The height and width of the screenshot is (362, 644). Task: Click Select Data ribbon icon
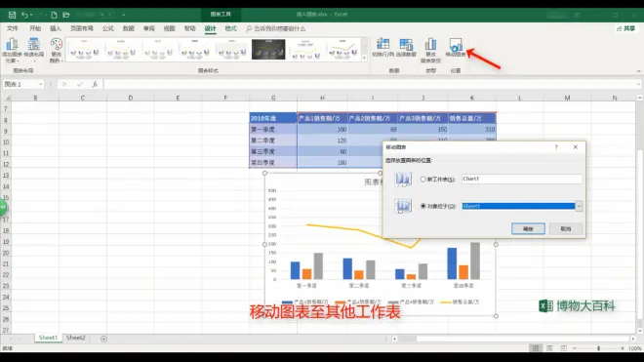[x=406, y=47]
